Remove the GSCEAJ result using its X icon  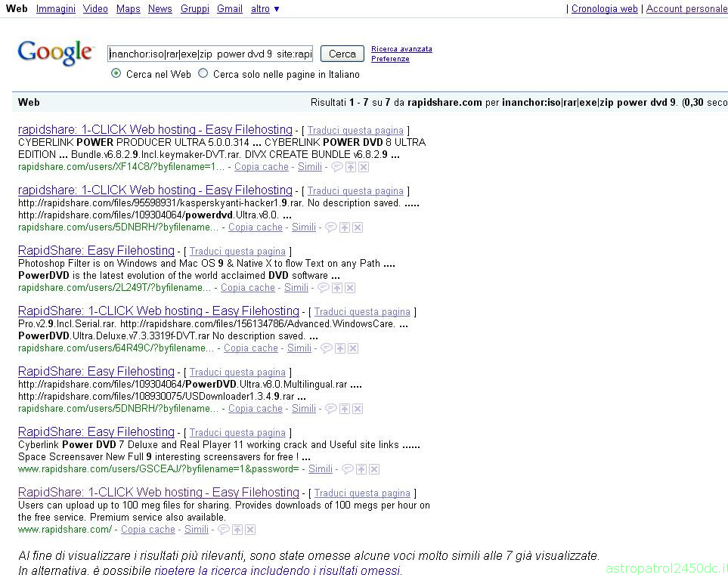pyautogui.click(x=374, y=469)
